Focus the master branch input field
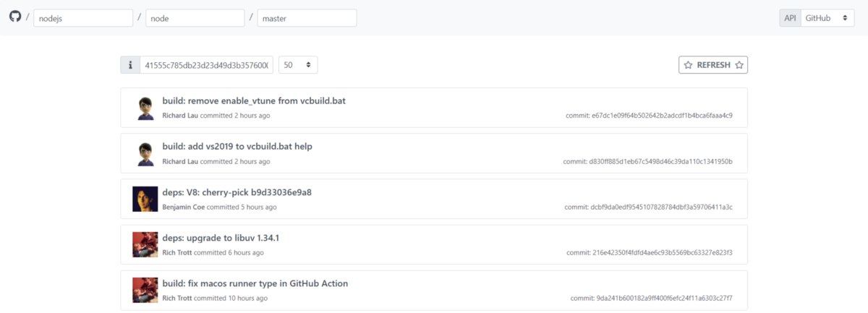868x313 pixels. click(307, 18)
